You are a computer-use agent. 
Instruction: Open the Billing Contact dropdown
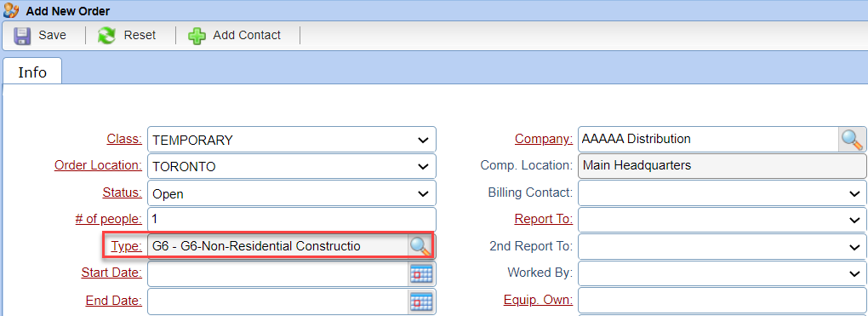[722, 193]
